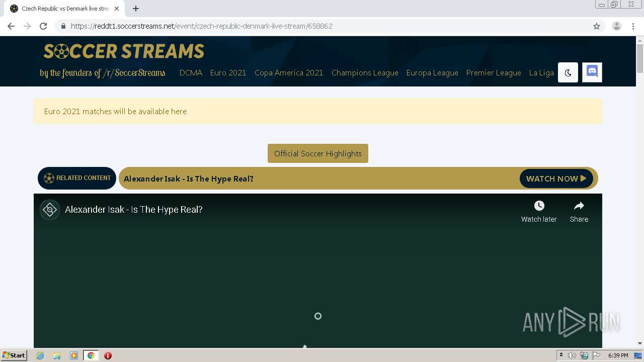Click the Euro 2021 matches notice banner
Viewport: 644px width, 362px height.
tap(318, 111)
